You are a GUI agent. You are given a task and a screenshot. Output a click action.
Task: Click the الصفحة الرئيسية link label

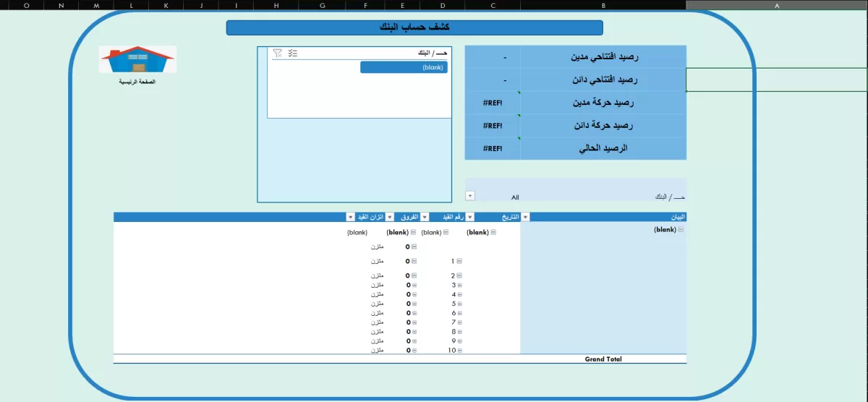(137, 82)
